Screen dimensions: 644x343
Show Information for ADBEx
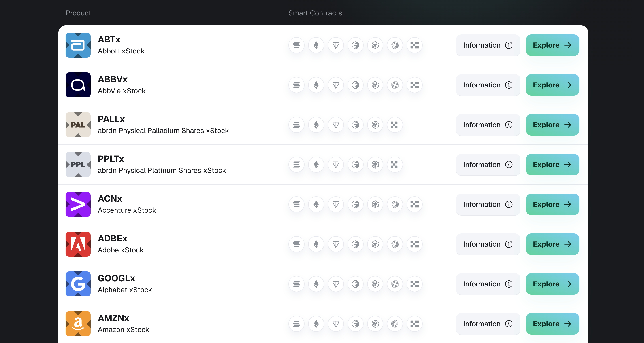pos(488,244)
